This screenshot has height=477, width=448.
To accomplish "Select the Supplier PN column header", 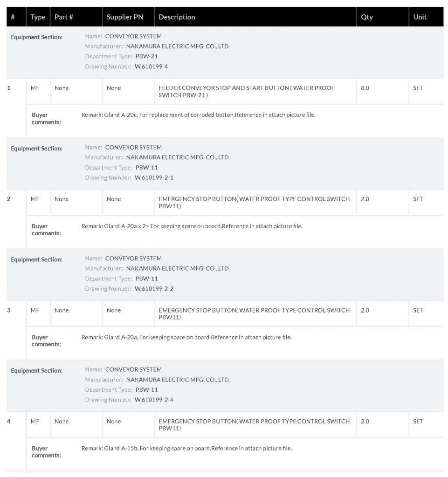I will 124,17.
